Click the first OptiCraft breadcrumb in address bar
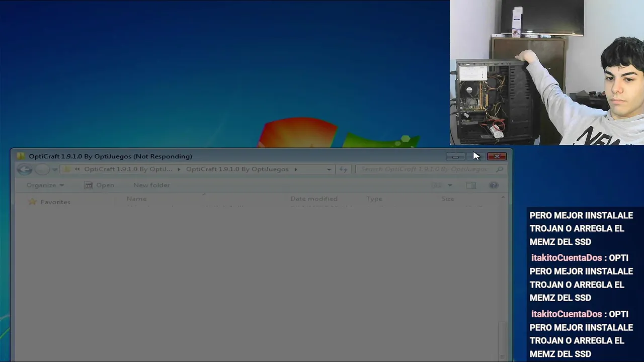Image resolution: width=644 pixels, height=362 pixels. [128, 169]
